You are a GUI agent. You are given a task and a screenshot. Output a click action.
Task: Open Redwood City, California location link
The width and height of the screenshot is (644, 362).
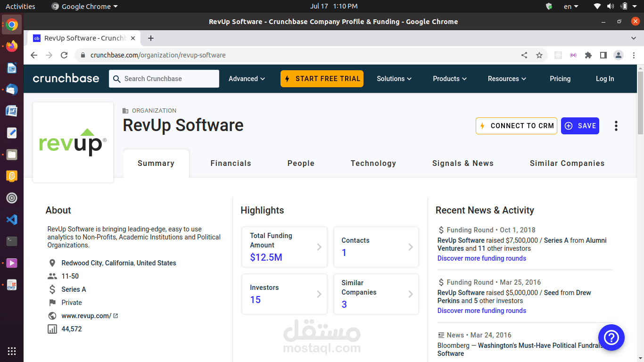point(119,263)
